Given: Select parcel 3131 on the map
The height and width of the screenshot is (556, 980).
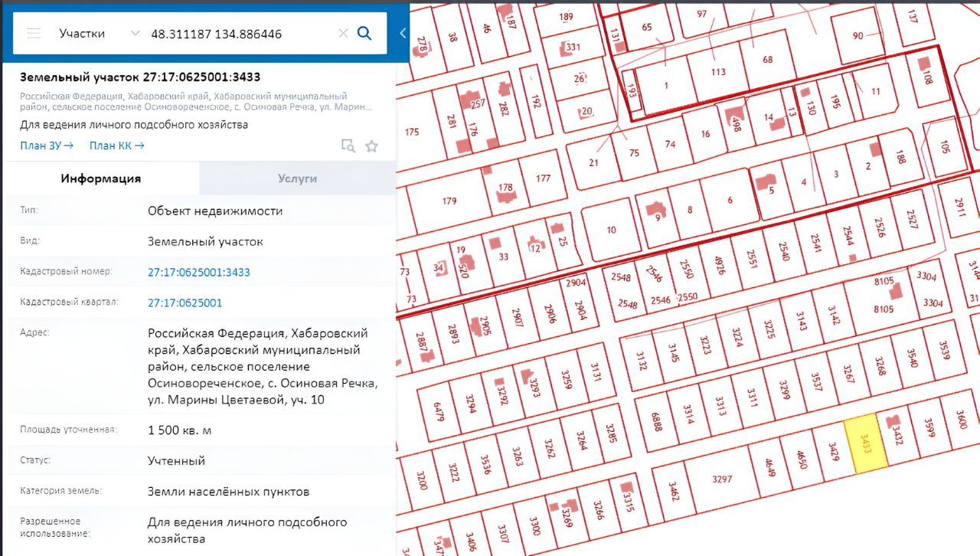Looking at the screenshot, I should click(x=596, y=373).
